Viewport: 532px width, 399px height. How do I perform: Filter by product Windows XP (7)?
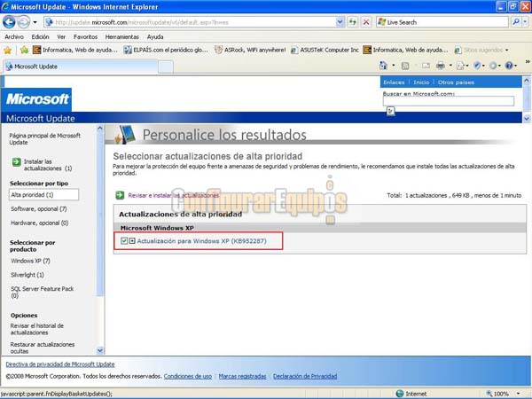pos(30,261)
